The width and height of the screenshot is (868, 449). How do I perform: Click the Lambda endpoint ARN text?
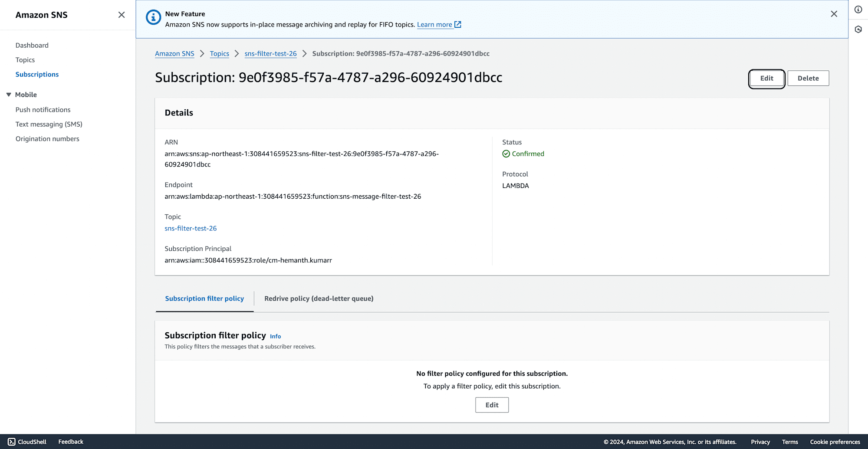pos(293,196)
